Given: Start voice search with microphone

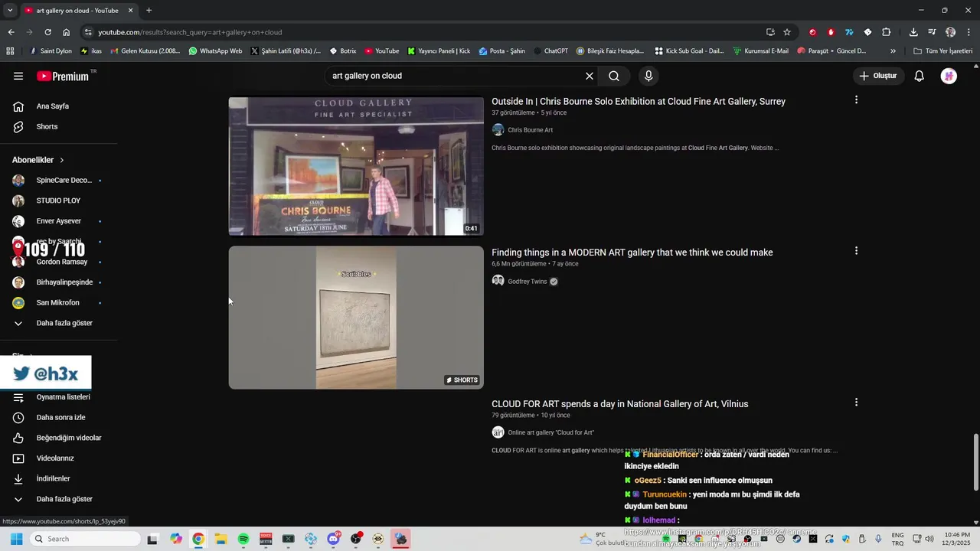Looking at the screenshot, I should [648, 76].
